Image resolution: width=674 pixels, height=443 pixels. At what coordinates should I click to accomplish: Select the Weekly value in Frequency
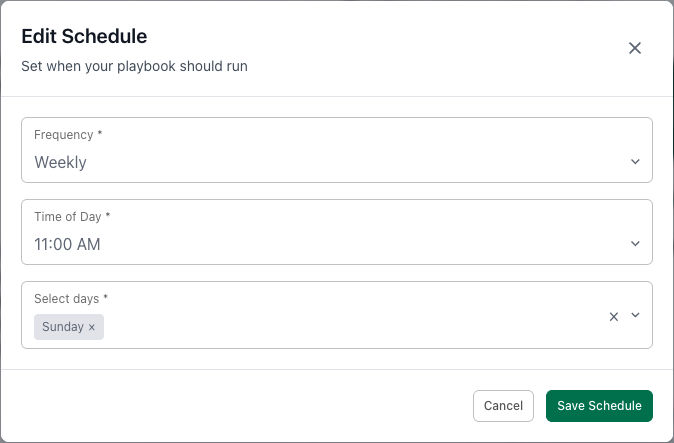(x=61, y=162)
